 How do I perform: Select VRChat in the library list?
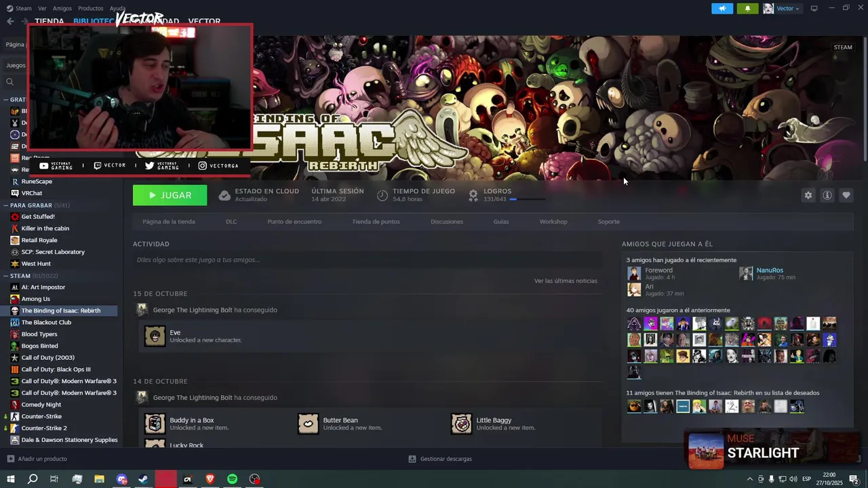coord(59,193)
